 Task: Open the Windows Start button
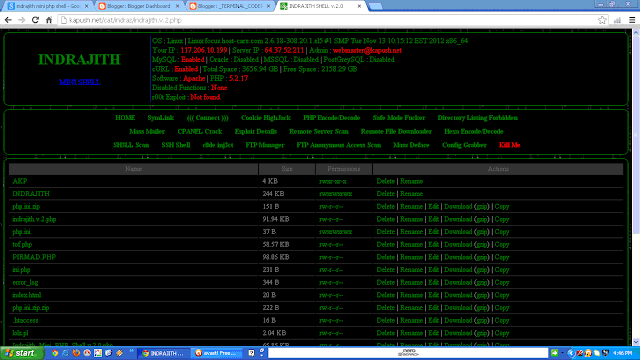pyautogui.click(x=22, y=353)
